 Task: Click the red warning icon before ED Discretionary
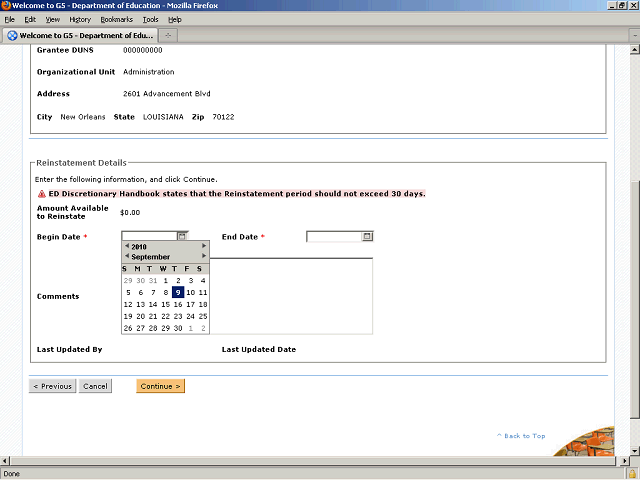42,194
